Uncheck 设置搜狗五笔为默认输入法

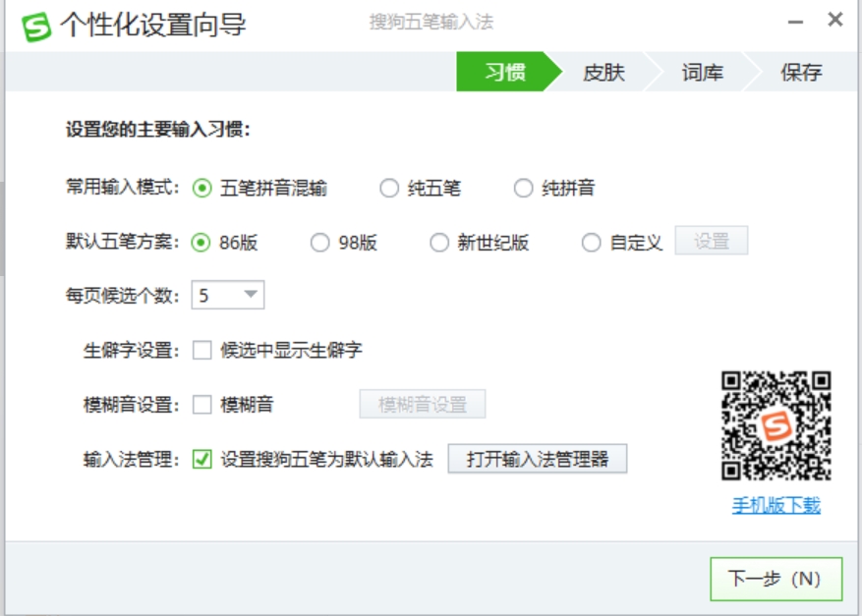pos(201,459)
